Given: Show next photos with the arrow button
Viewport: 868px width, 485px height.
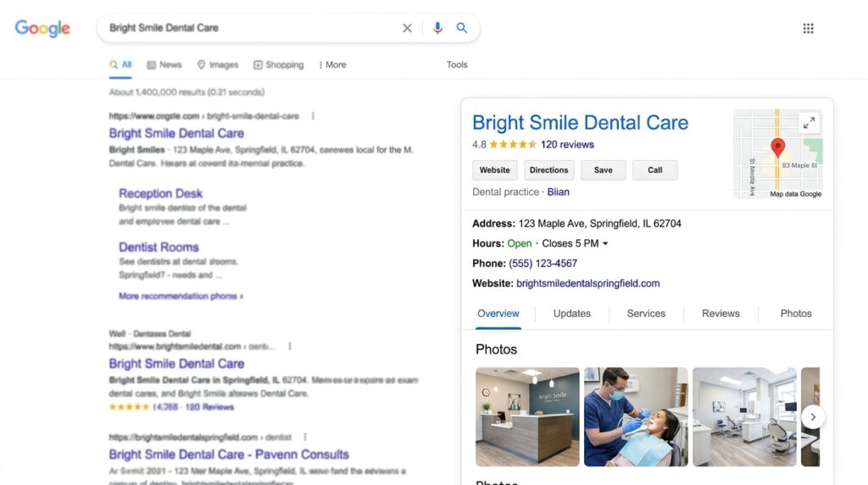Looking at the screenshot, I should [x=813, y=417].
